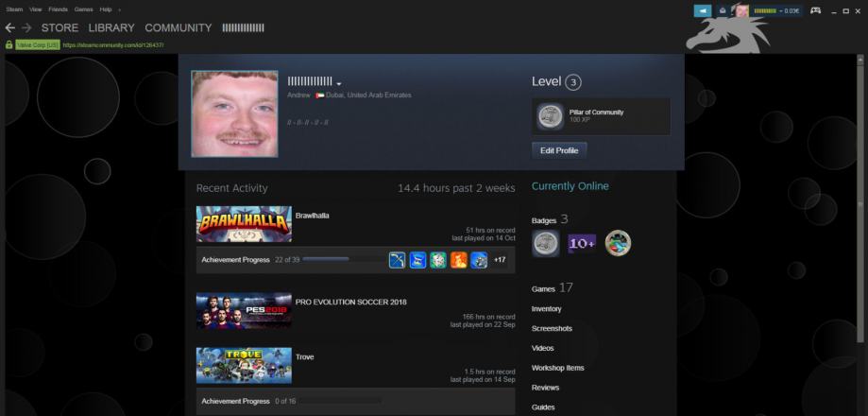Click the PES 2018 game banner
868x416 pixels.
tap(244, 311)
